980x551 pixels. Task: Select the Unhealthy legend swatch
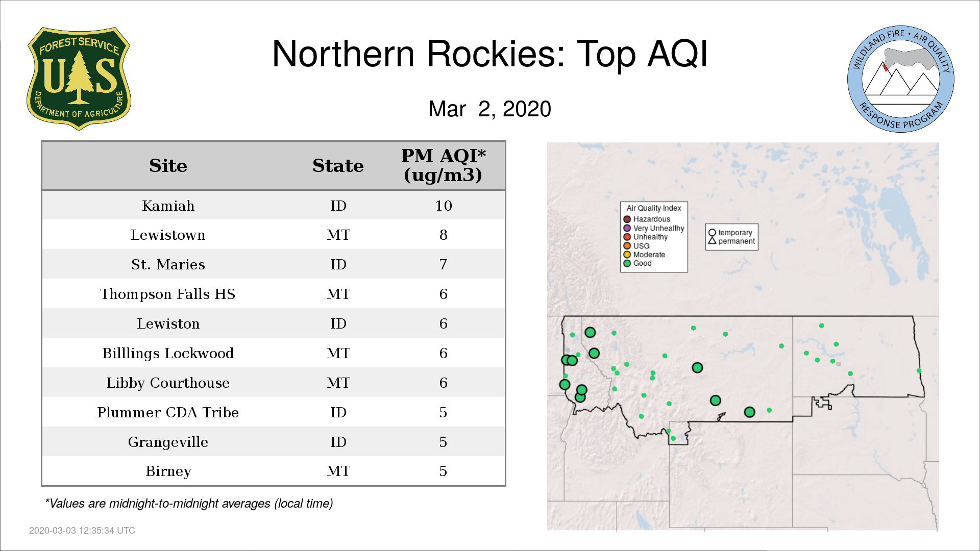point(627,237)
